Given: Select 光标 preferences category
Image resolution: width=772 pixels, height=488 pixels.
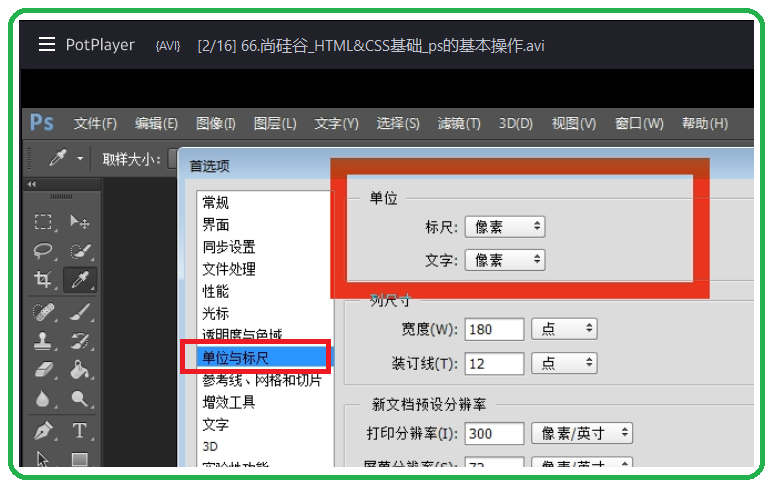Looking at the screenshot, I should click(216, 313).
